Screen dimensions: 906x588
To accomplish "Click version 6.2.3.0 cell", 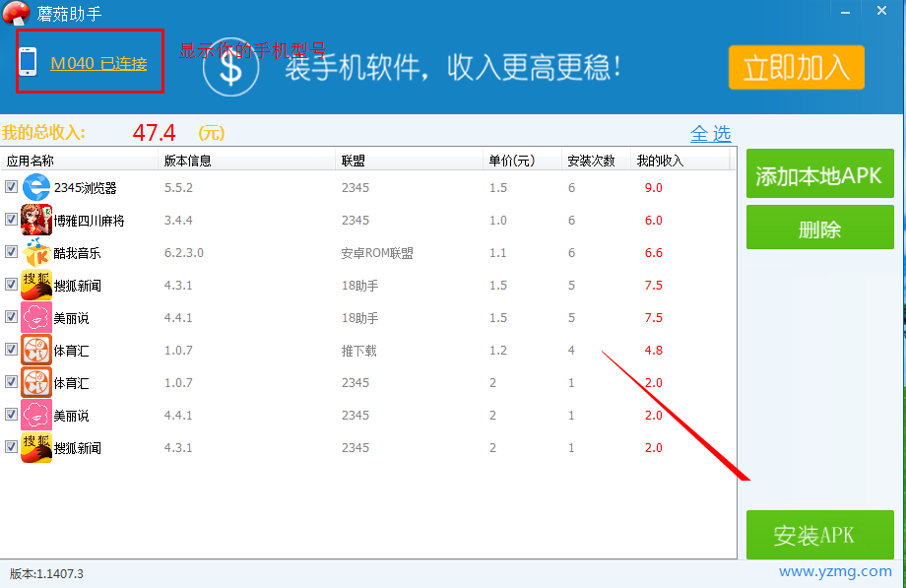I will click(184, 253).
